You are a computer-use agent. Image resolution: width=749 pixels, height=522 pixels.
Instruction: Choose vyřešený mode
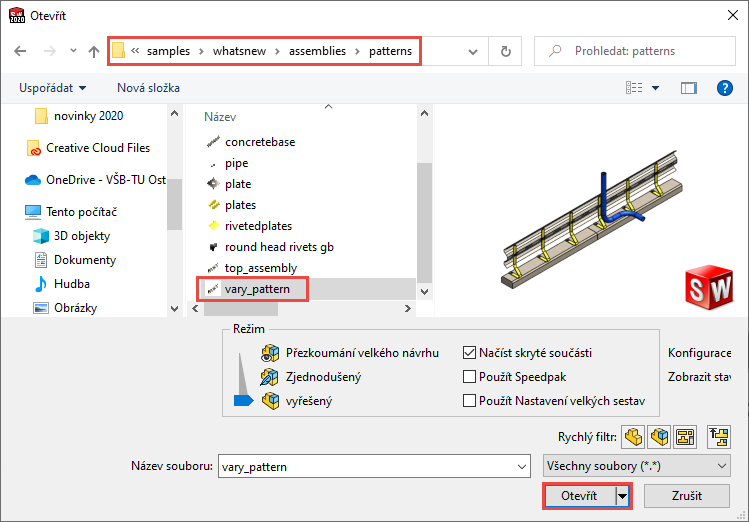(297, 401)
